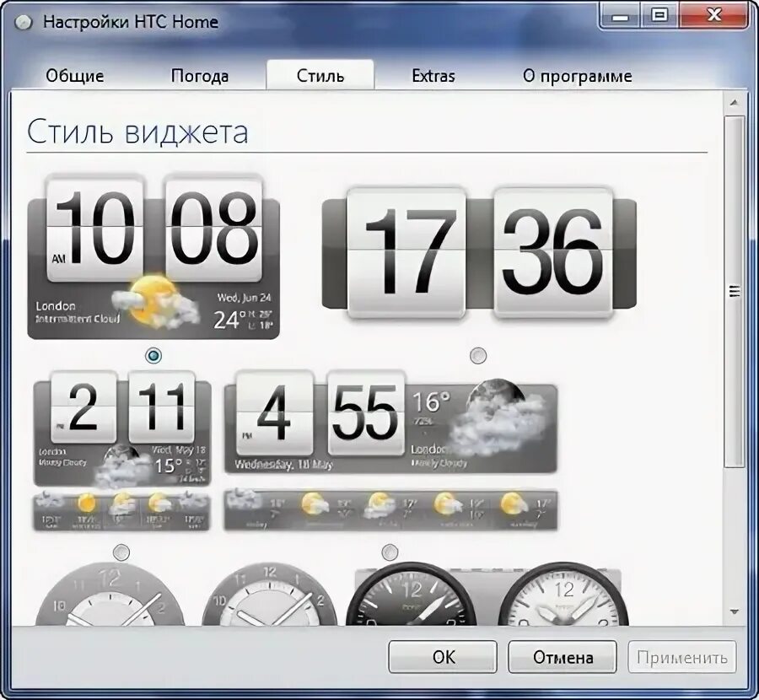Enable the radio button under the London clock
The width and height of the screenshot is (759, 700).
[x=152, y=355]
